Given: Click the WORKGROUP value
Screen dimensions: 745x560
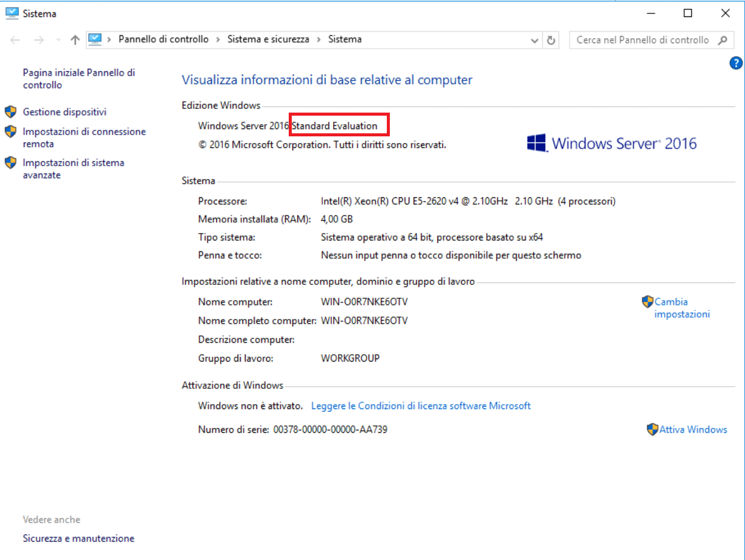Looking at the screenshot, I should click(x=350, y=358).
